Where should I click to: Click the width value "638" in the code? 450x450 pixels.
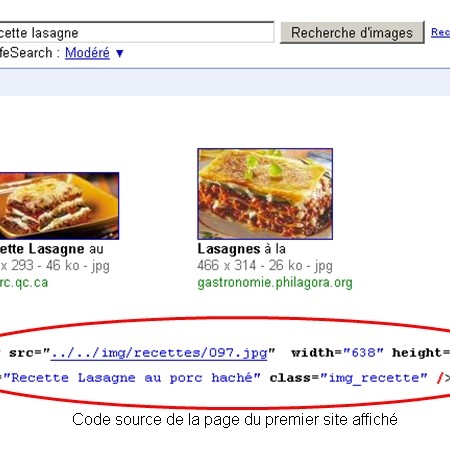[363, 352]
